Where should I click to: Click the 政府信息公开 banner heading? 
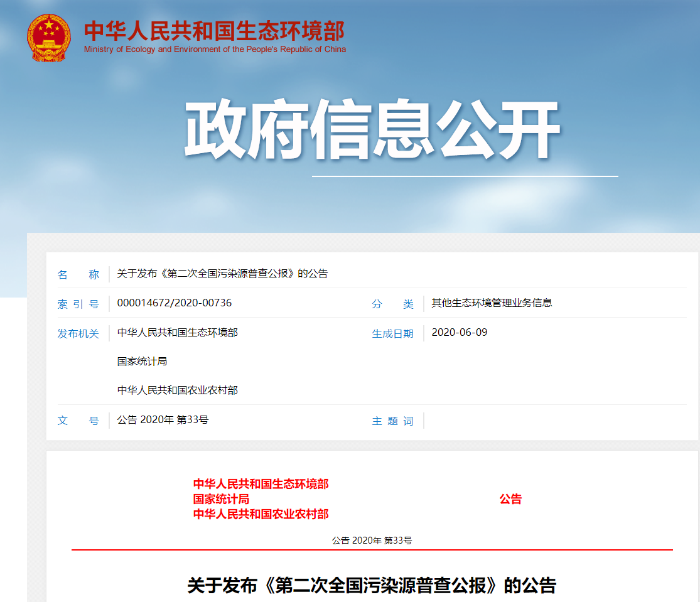click(372, 129)
